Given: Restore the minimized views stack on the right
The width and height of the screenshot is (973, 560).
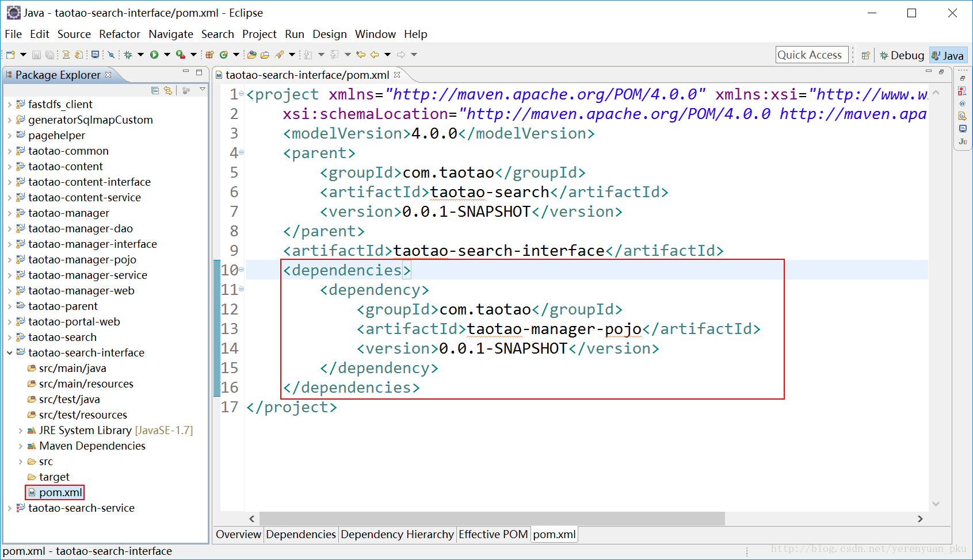Looking at the screenshot, I should (x=963, y=78).
